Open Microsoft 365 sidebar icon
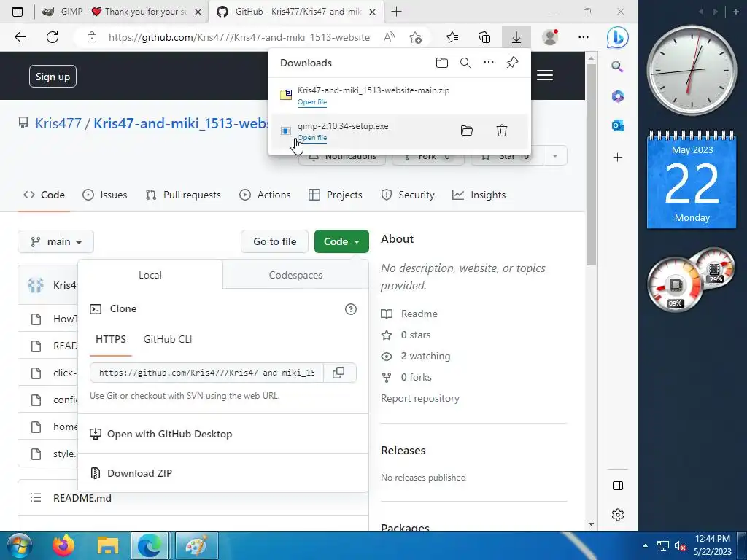This screenshot has width=747, height=560. coord(618,96)
